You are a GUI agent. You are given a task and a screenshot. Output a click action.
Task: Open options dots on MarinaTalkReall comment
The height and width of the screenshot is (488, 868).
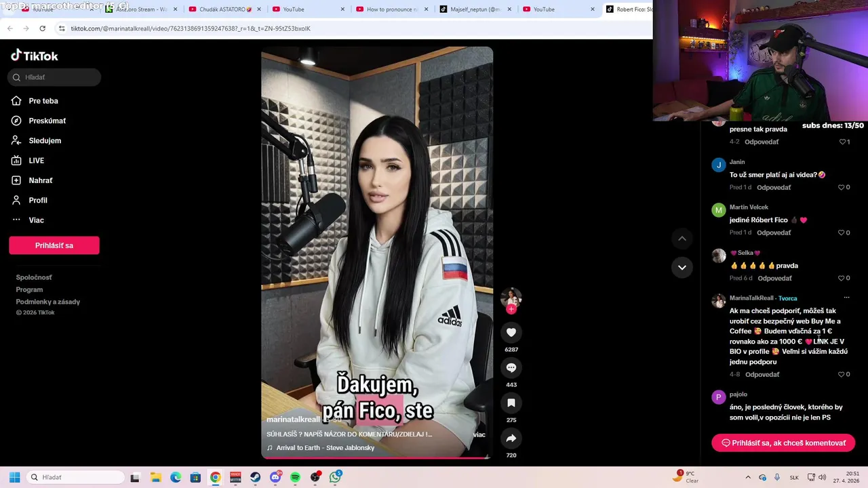(x=846, y=298)
